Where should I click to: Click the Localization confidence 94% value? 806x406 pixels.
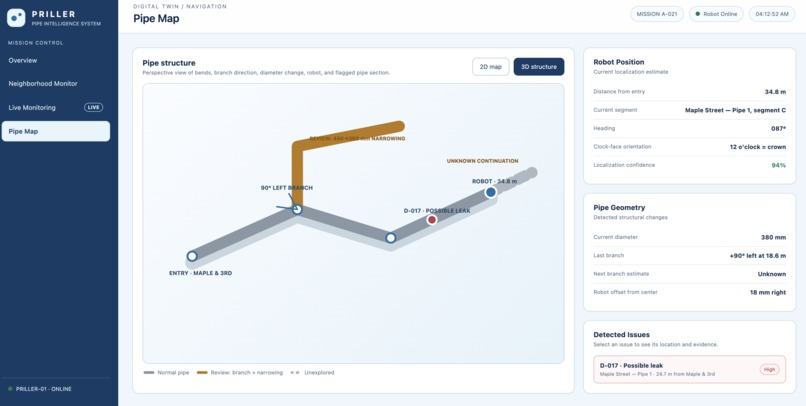click(x=778, y=165)
